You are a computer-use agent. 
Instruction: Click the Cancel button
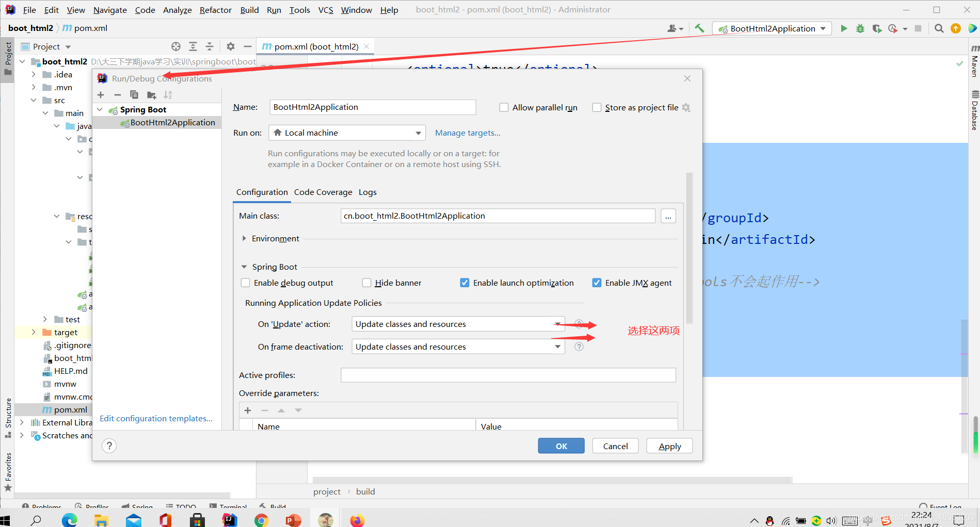(615, 446)
